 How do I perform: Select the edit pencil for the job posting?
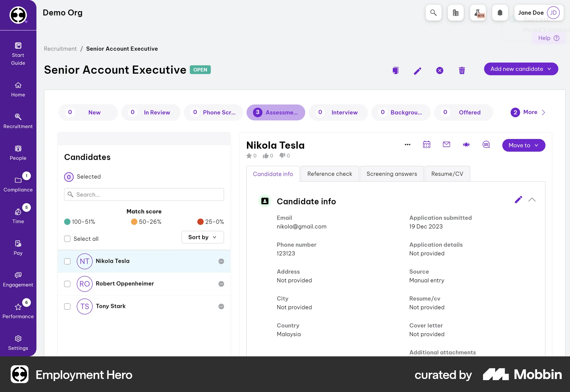[418, 71]
